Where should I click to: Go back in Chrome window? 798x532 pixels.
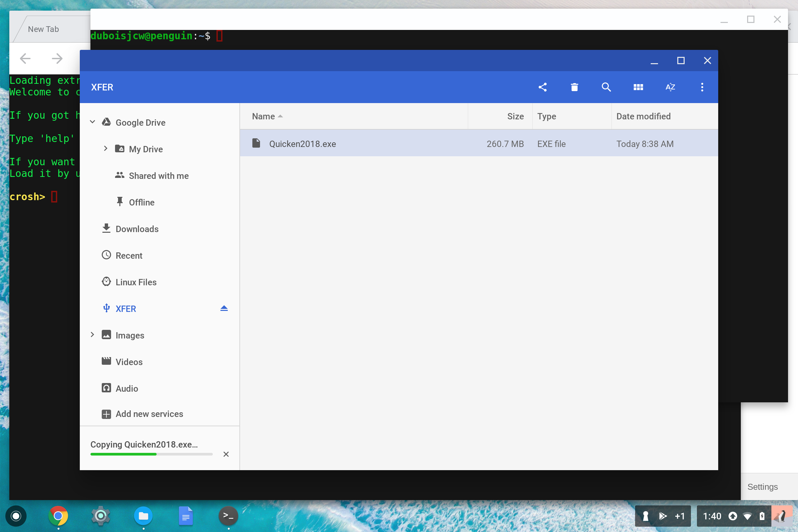point(25,59)
